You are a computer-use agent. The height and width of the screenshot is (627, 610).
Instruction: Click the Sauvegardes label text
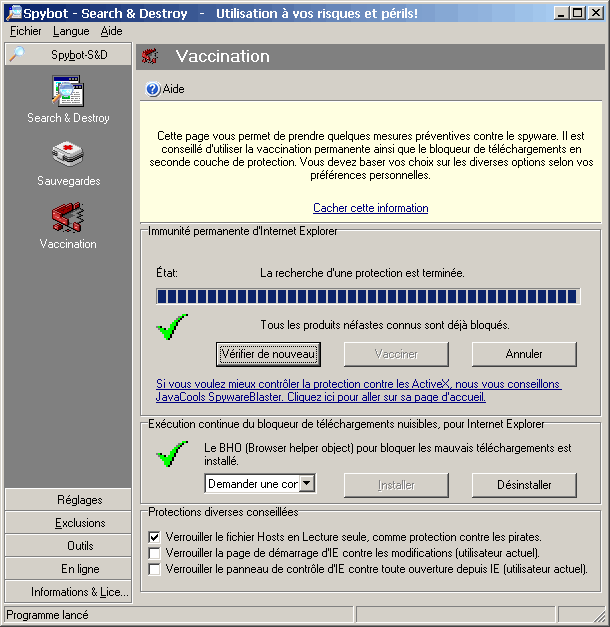tap(68, 181)
